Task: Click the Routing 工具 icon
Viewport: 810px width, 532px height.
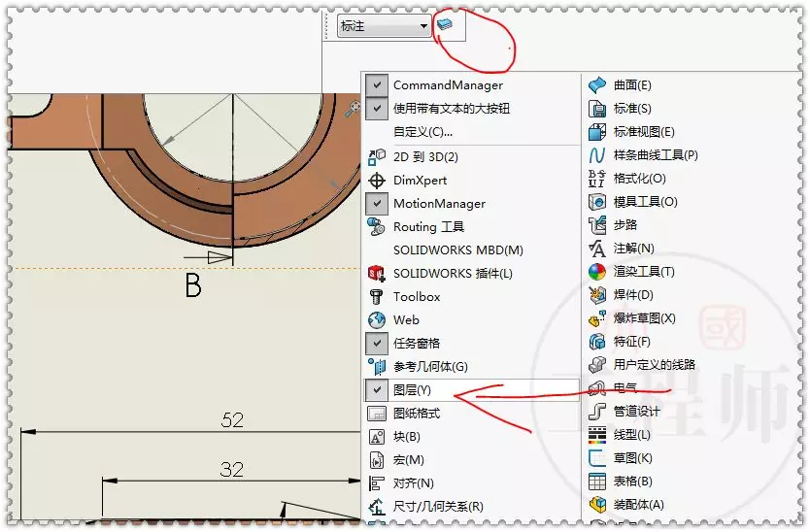Action: click(x=377, y=227)
